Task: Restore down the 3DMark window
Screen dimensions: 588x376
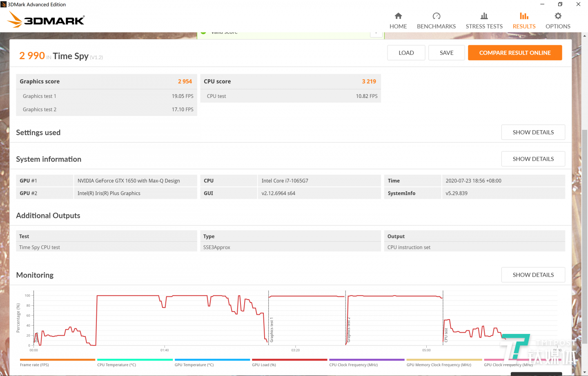Action: coord(560,4)
